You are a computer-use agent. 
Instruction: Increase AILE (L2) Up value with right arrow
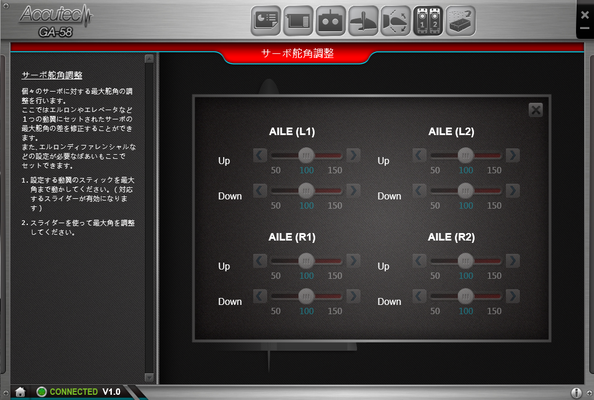[513, 155]
